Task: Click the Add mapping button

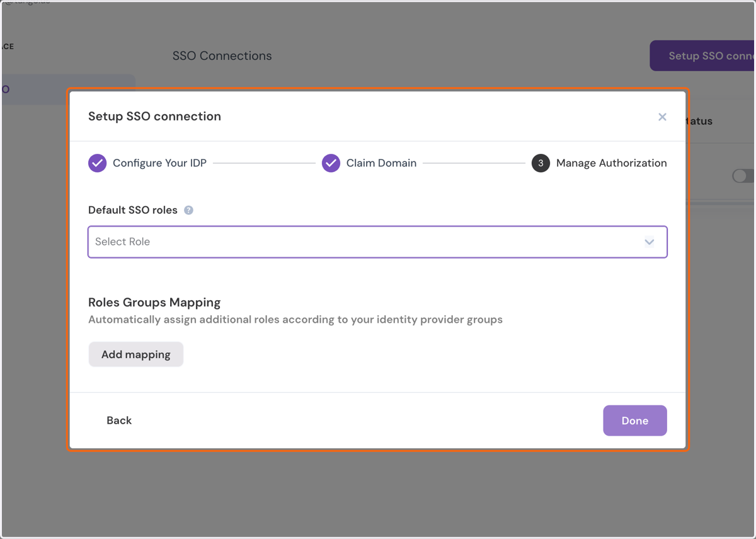Action: click(x=136, y=354)
